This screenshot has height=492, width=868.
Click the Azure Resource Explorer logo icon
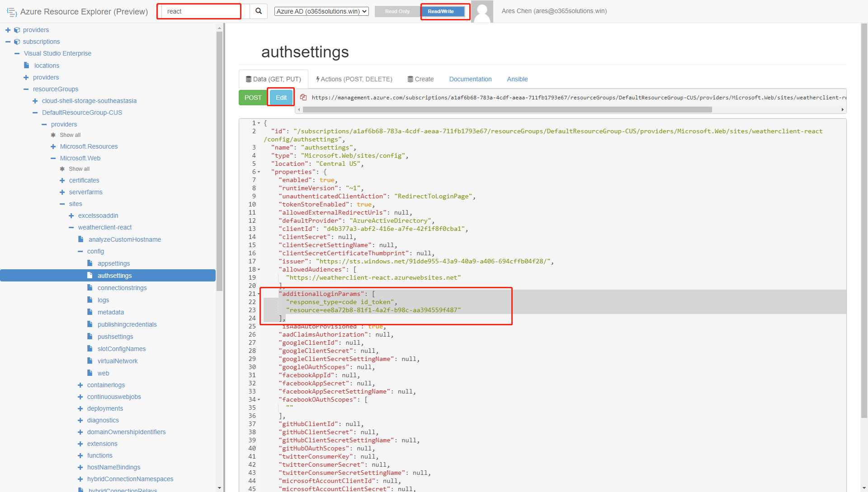click(x=12, y=12)
